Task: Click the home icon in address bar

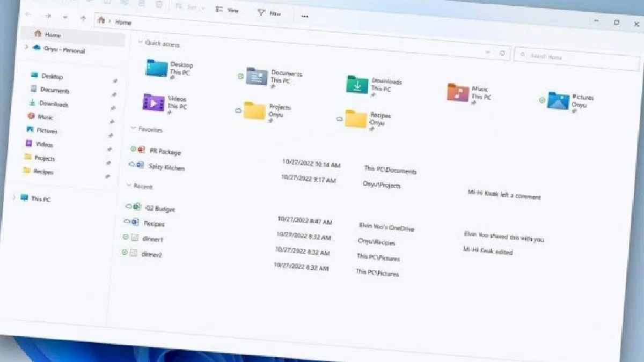Action: click(x=101, y=20)
